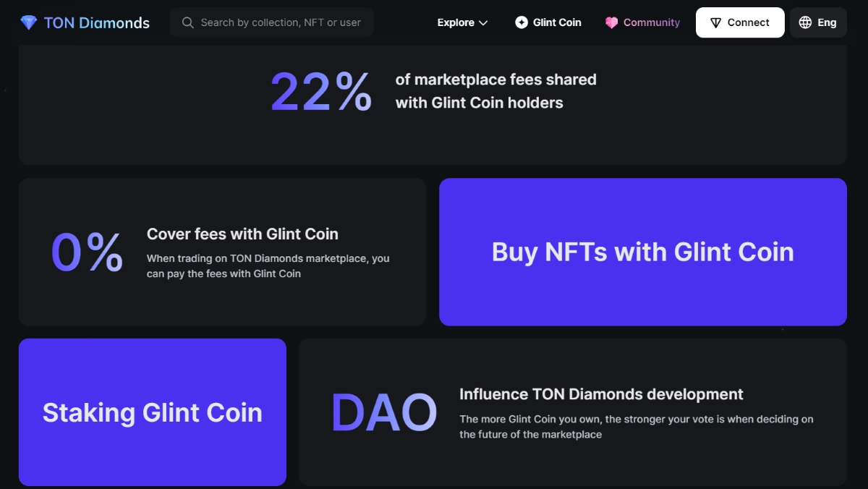Click the TON triangle icon in Connect
The width and height of the screenshot is (868, 489).
[x=715, y=22]
